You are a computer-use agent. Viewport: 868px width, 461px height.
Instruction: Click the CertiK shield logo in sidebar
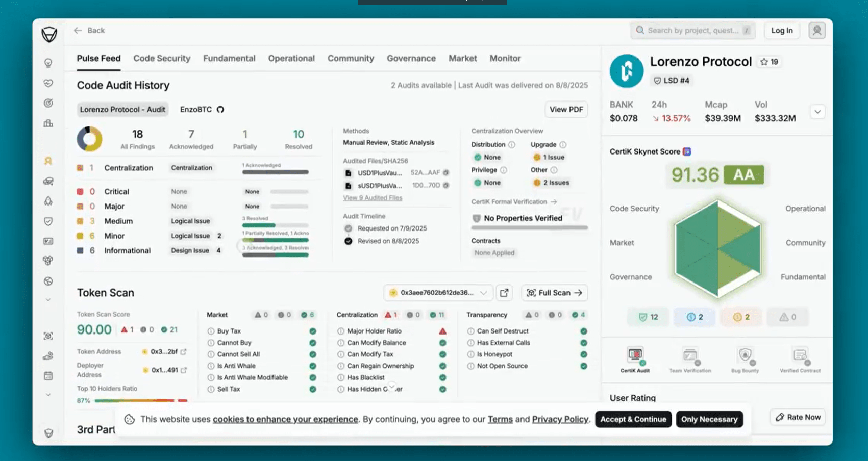(49, 35)
